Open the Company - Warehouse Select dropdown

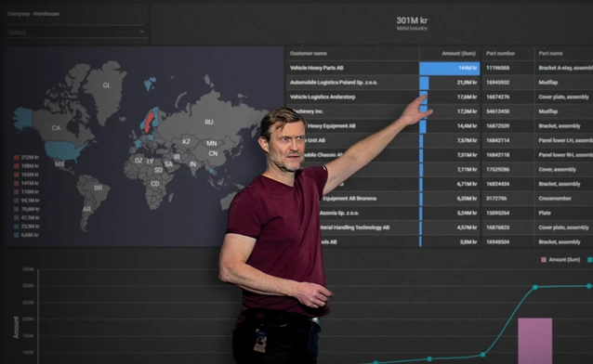point(75,32)
